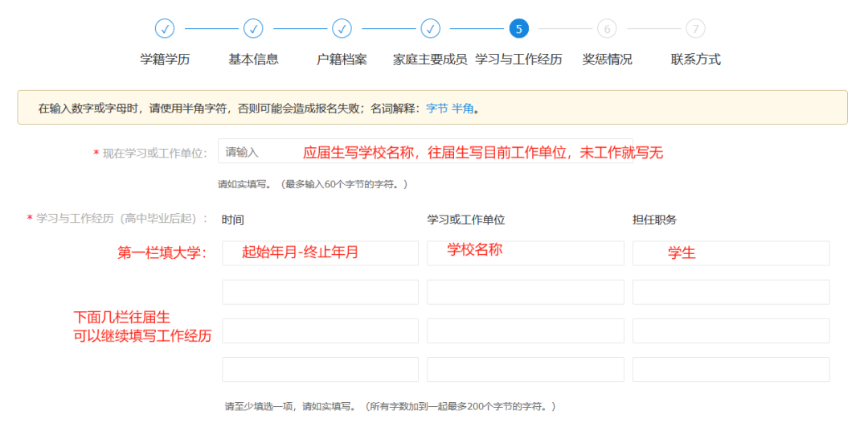This screenshot has height=427, width=868.
Task: Click the step 7 circle for 联系方式
Action: coord(695,29)
